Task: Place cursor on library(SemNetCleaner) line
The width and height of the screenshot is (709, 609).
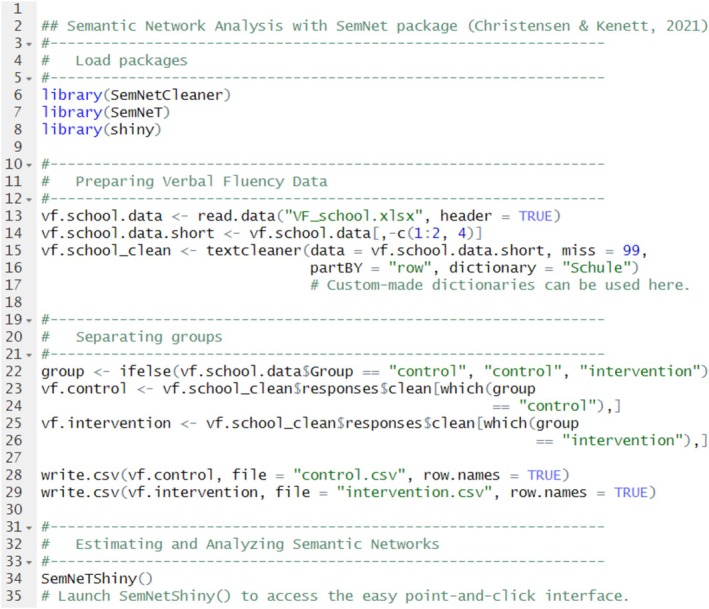Action: point(136,95)
